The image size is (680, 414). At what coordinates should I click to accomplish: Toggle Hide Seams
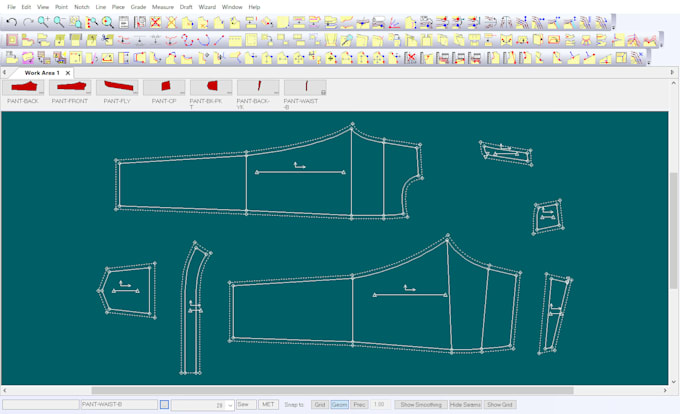click(x=465, y=404)
